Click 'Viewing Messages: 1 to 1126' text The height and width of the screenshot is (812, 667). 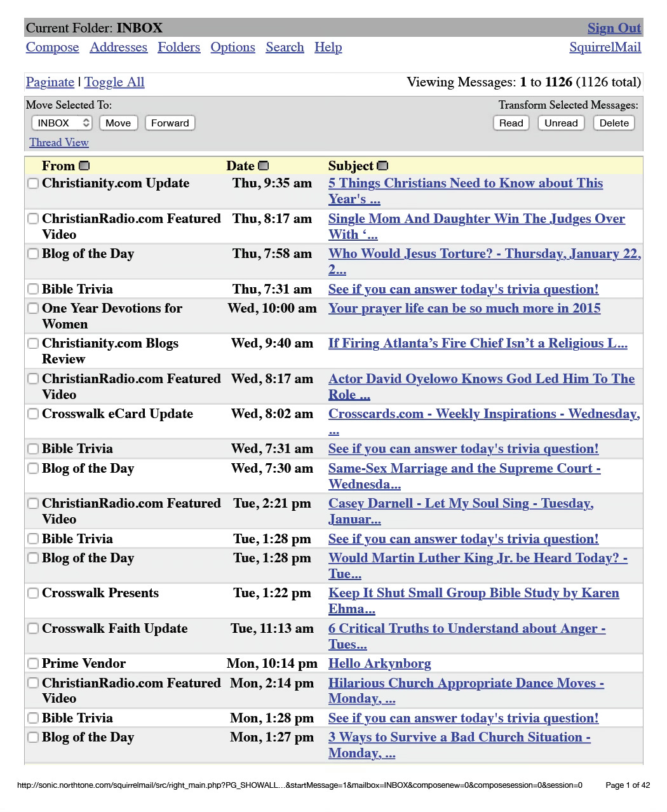click(489, 82)
